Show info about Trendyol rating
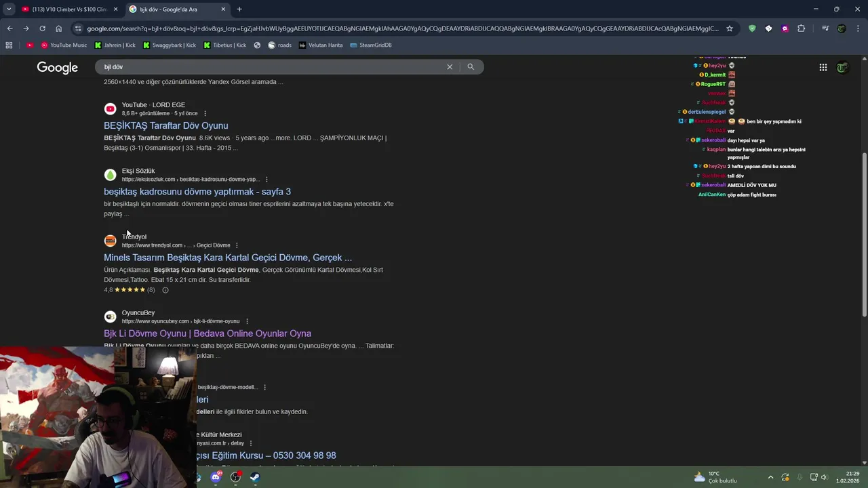Viewport: 868px width, 488px height. (x=165, y=290)
